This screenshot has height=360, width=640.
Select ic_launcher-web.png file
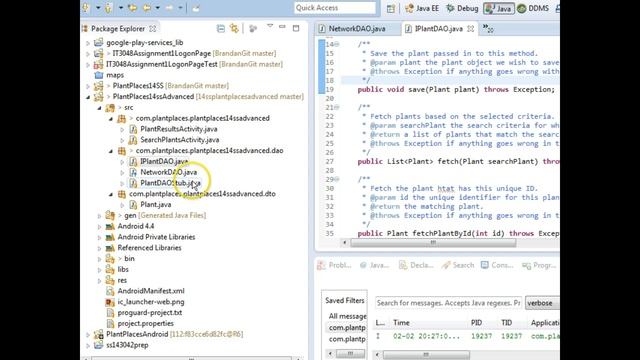point(151,302)
